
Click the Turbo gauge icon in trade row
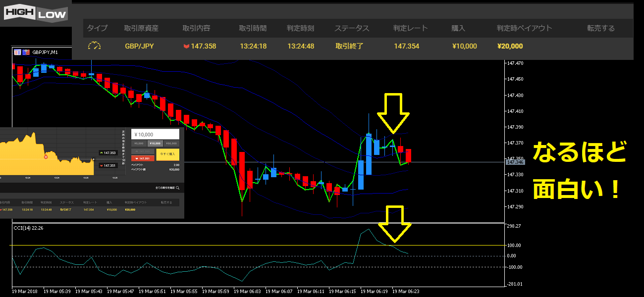94,46
